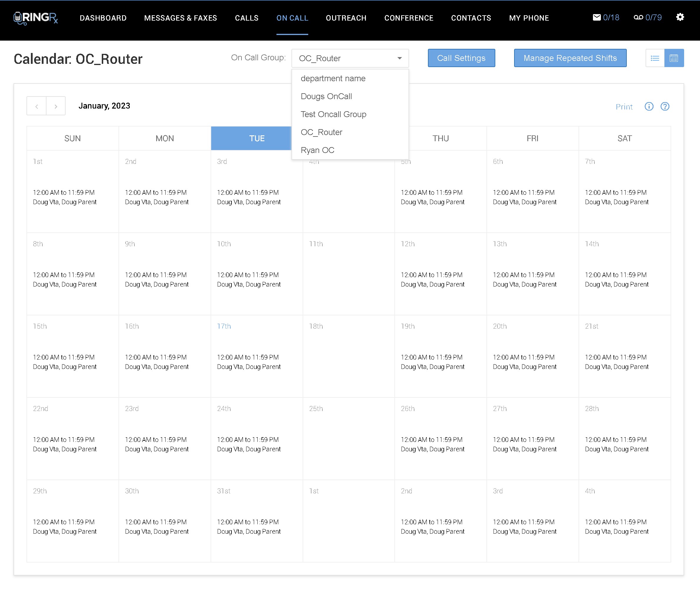Select Dougs OnCall from dropdown list
This screenshot has width=700, height=589.
[326, 96]
